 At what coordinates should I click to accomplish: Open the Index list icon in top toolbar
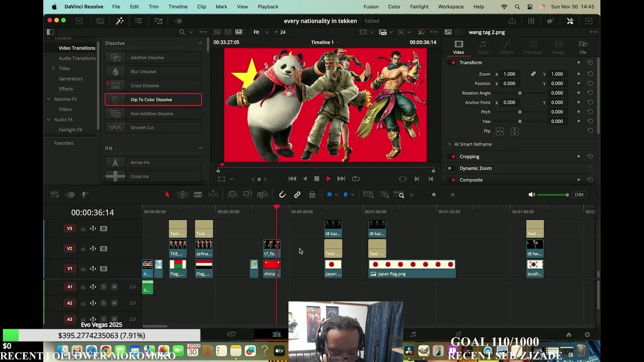point(138,21)
